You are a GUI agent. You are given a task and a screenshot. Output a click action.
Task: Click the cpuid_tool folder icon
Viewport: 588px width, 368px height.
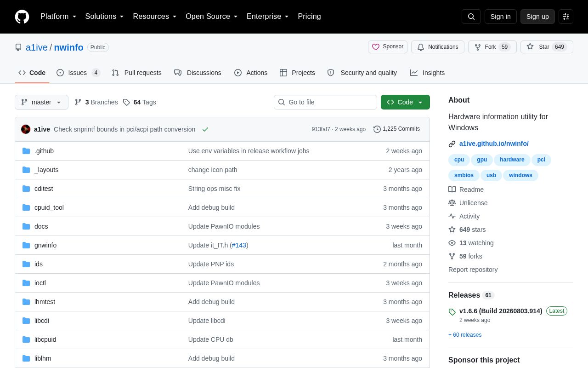point(26,207)
